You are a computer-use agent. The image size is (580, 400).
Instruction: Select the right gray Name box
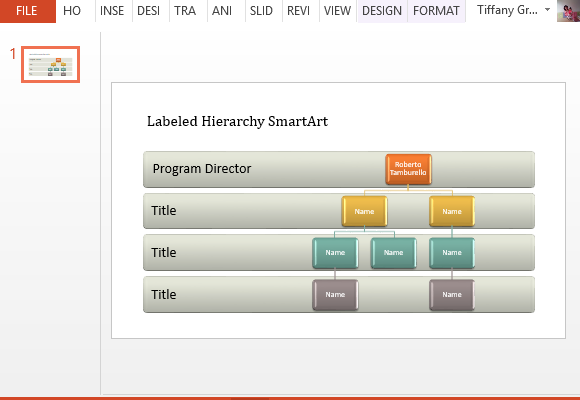(x=452, y=295)
